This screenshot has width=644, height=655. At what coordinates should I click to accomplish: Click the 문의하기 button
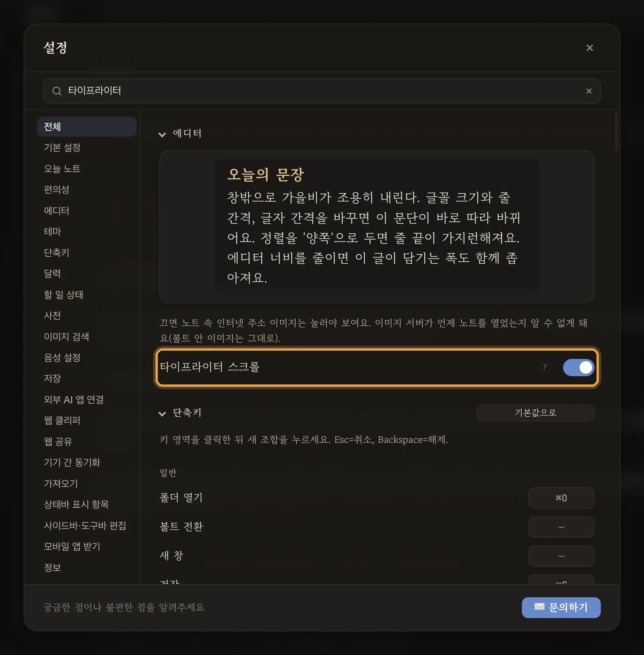point(561,607)
